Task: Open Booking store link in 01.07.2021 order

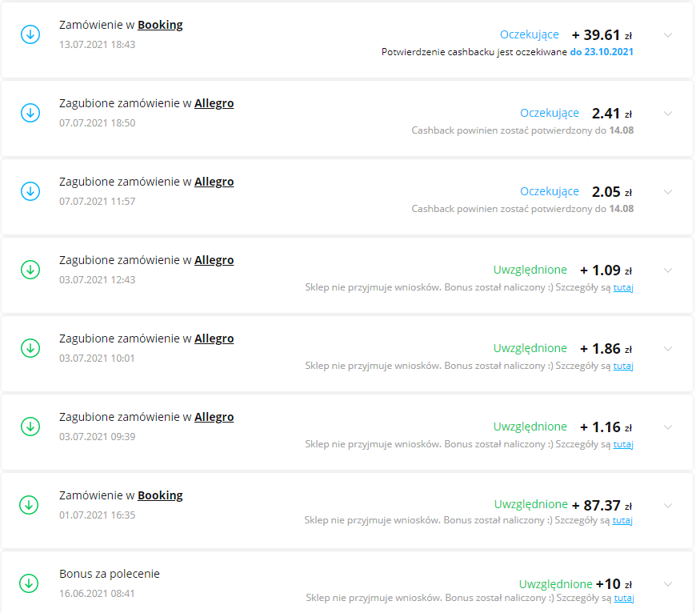Action: coord(160,495)
